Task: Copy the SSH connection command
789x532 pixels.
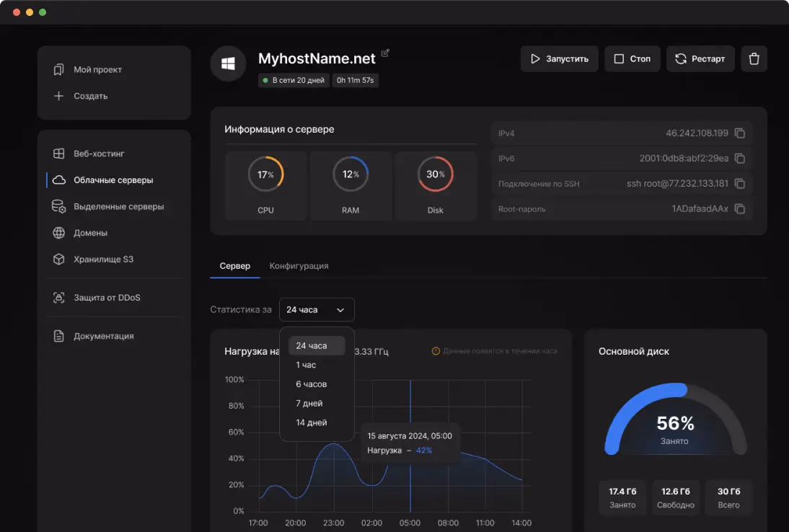Action: click(x=739, y=184)
